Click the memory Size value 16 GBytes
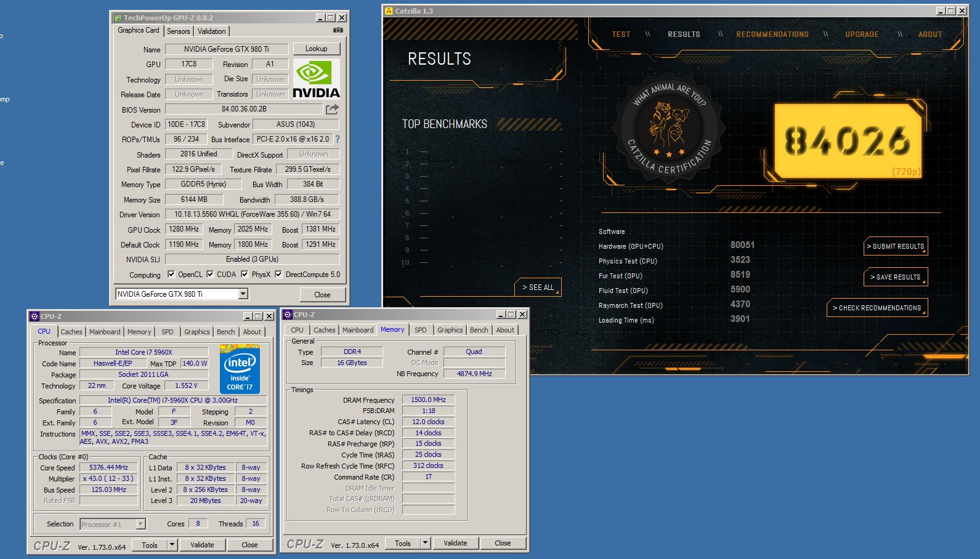The height and width of the screenshot is (559, 980). point(352,363)
